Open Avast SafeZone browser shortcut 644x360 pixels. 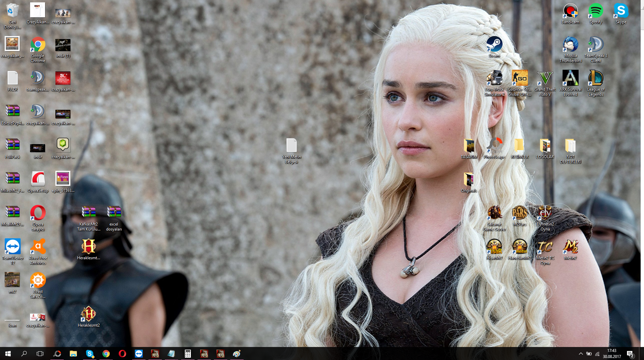[x=38, y=286]
